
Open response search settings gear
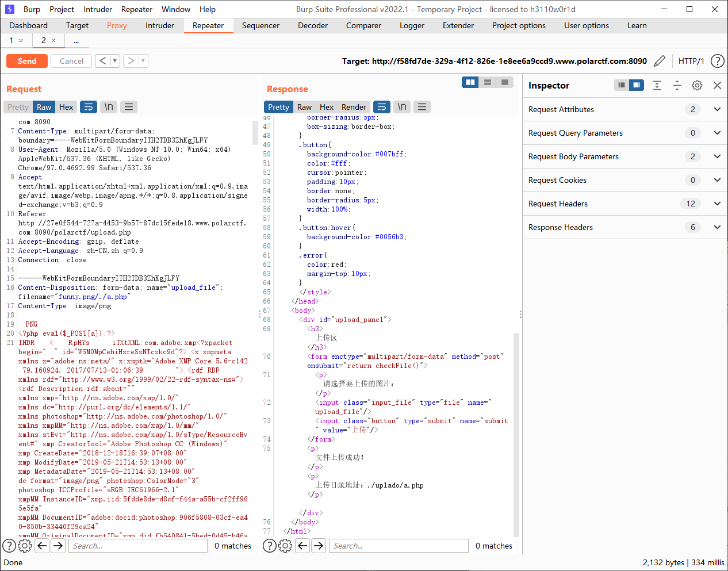[x=285, y=546]
